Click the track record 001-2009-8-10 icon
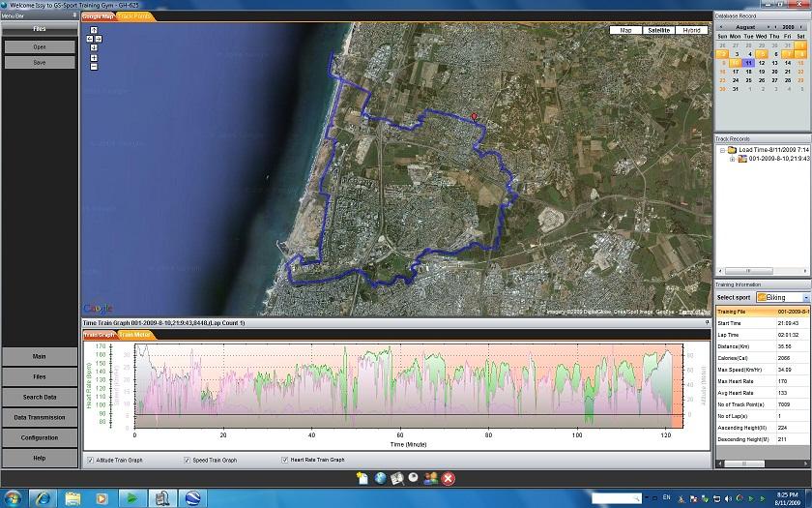 742,159
